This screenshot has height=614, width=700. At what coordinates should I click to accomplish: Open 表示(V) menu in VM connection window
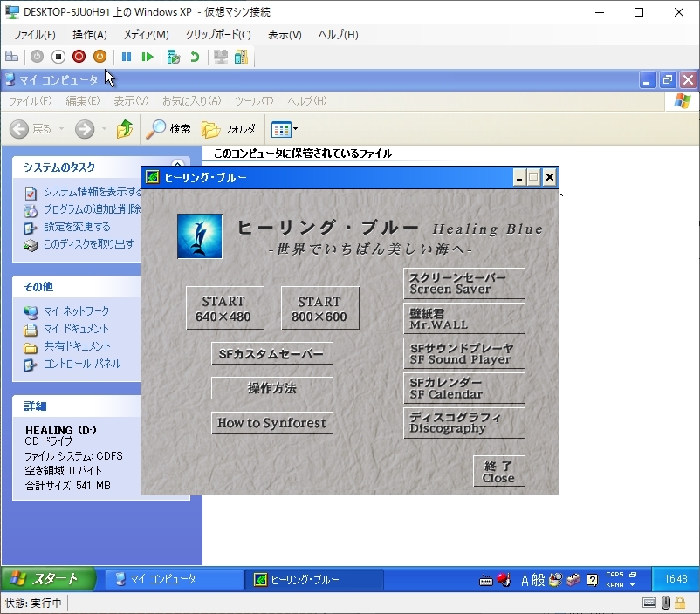(x=285, y=35)
